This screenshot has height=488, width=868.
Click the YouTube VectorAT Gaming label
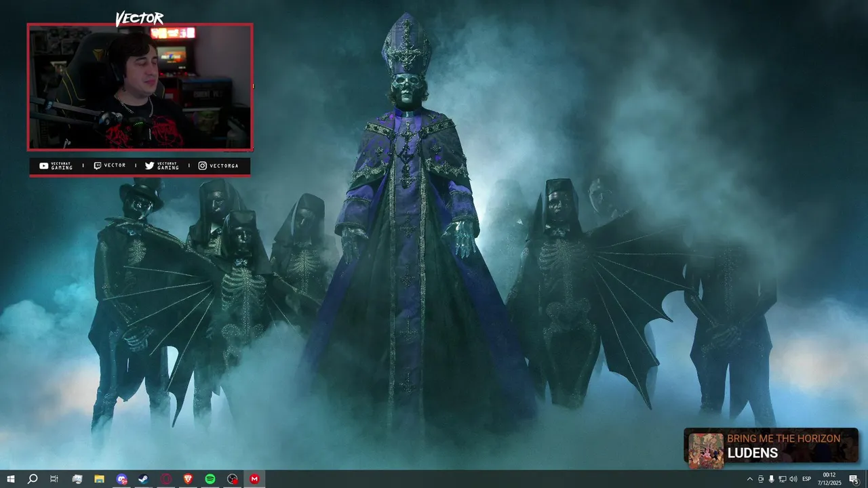56,166
